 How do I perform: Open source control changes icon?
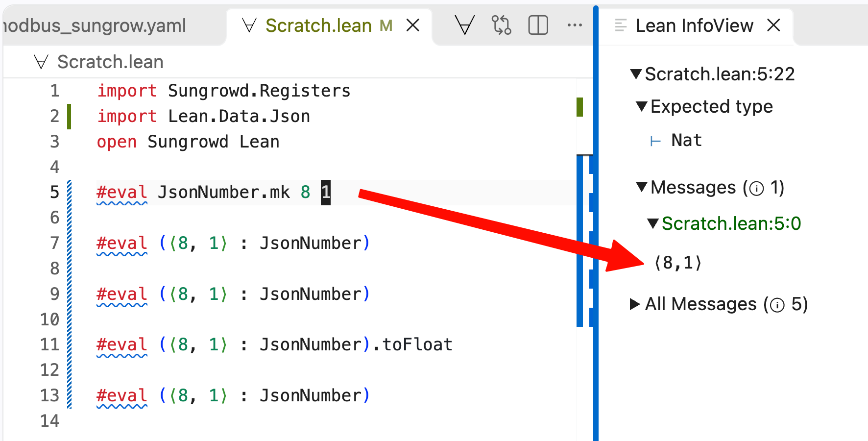(501, 25)
